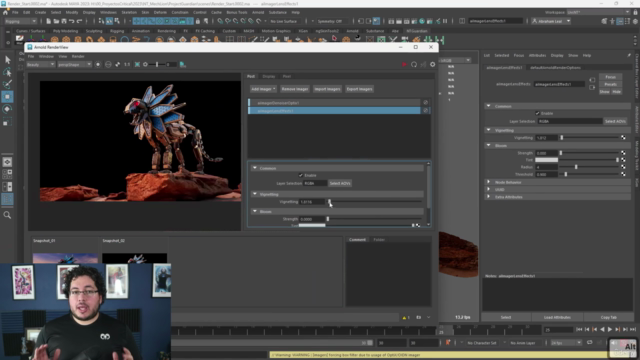This screenshot has height=360, width=640.
Task: Select the arrow Select tool in Maya's toolbox
Action: 7,60
